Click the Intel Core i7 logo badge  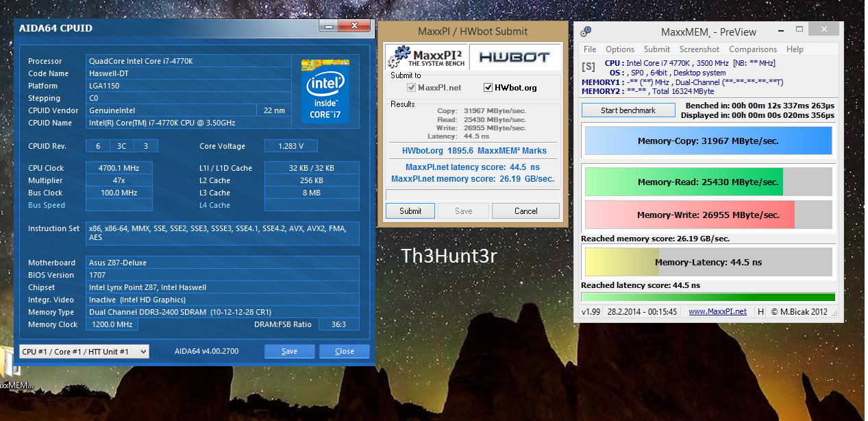325,91
